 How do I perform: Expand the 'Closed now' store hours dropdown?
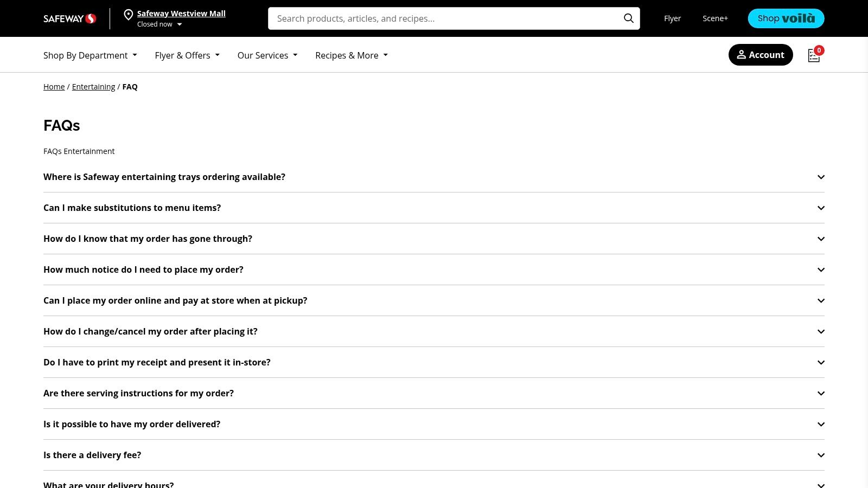coord(159,24)
